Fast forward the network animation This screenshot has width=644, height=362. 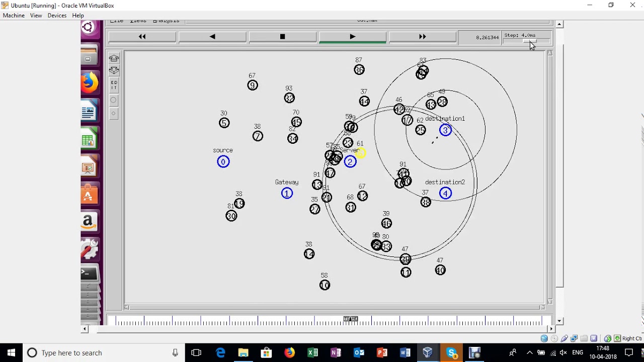[x=422, y=37]
